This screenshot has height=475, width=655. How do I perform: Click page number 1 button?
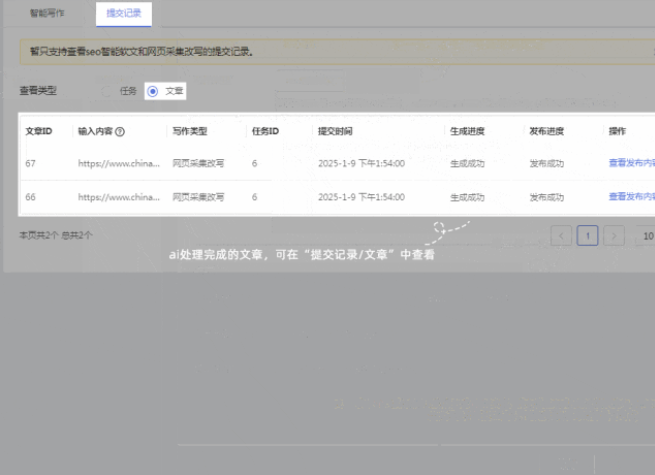[588, 236]
